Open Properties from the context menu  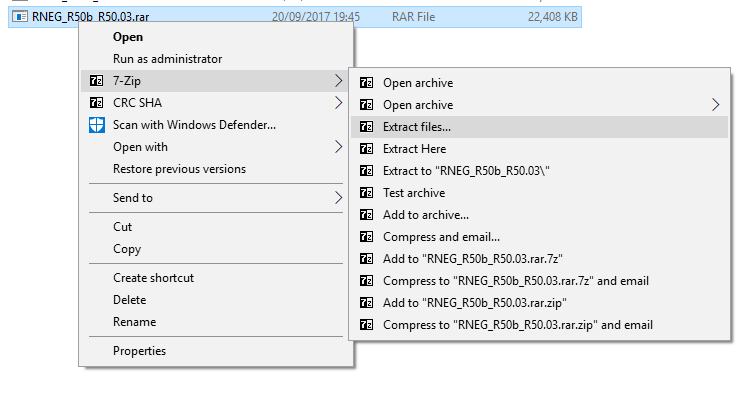click(216, 351)
